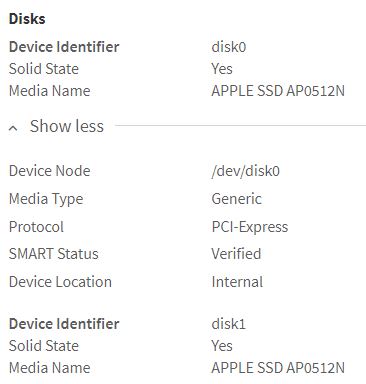Click first APPLE SSD AP0512N value
The height and width of the screenshot is (384, 366).
278,91
